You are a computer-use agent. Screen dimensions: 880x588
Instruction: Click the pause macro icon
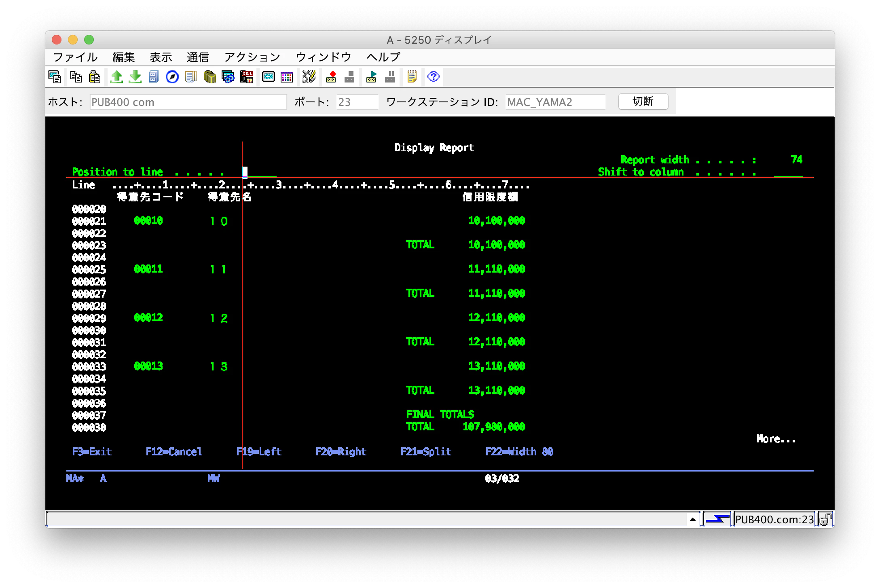pos(390,77)
